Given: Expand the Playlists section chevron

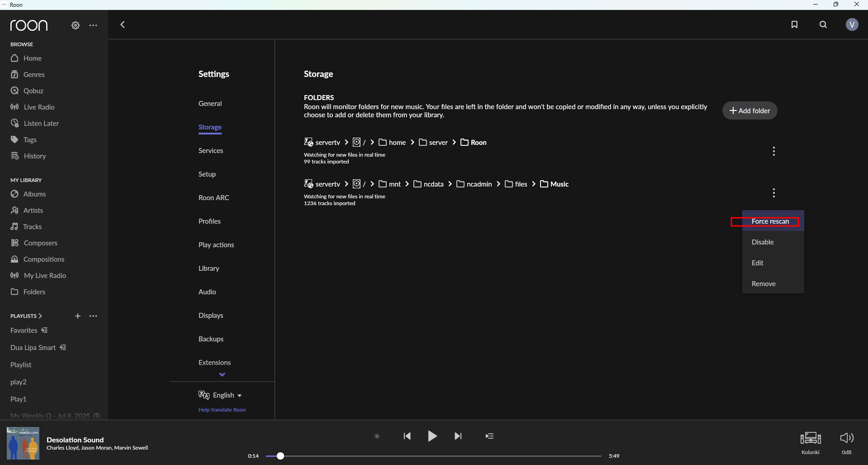Looking at the screenshot, I should (40, 316).
